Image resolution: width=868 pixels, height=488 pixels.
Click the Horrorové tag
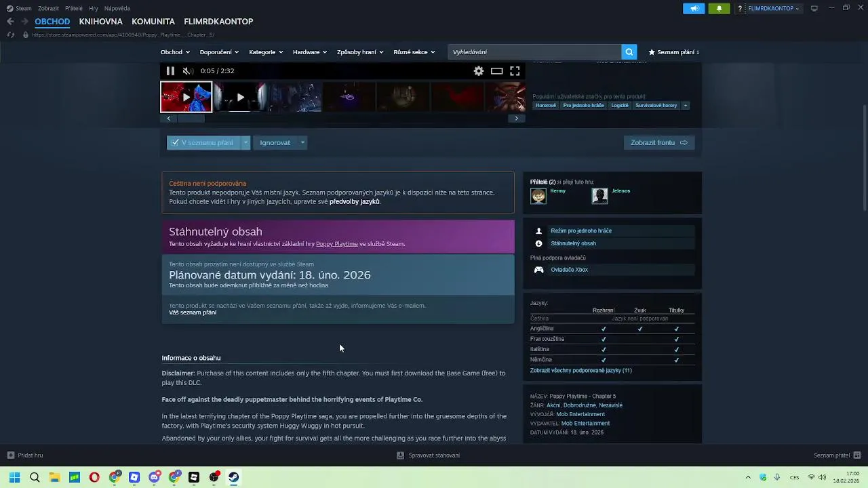[x=545, y=106]
